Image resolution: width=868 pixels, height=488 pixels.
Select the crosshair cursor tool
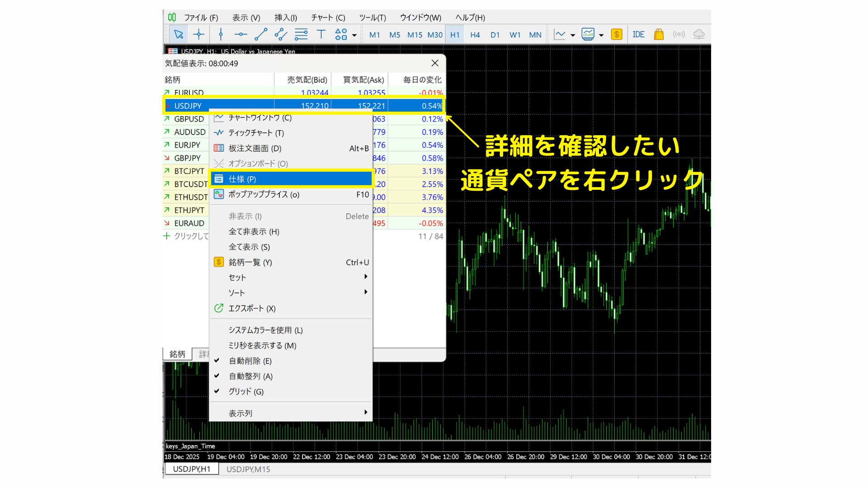(199, 34)
